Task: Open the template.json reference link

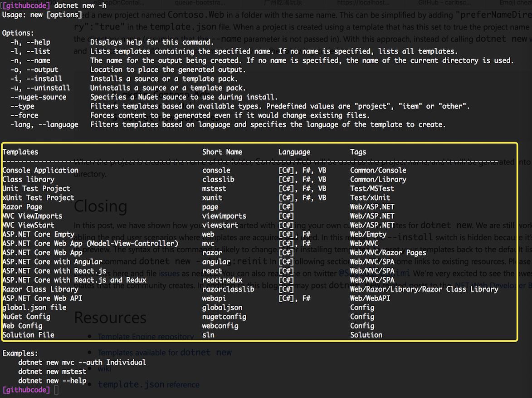Action: (x=148, y=384)
